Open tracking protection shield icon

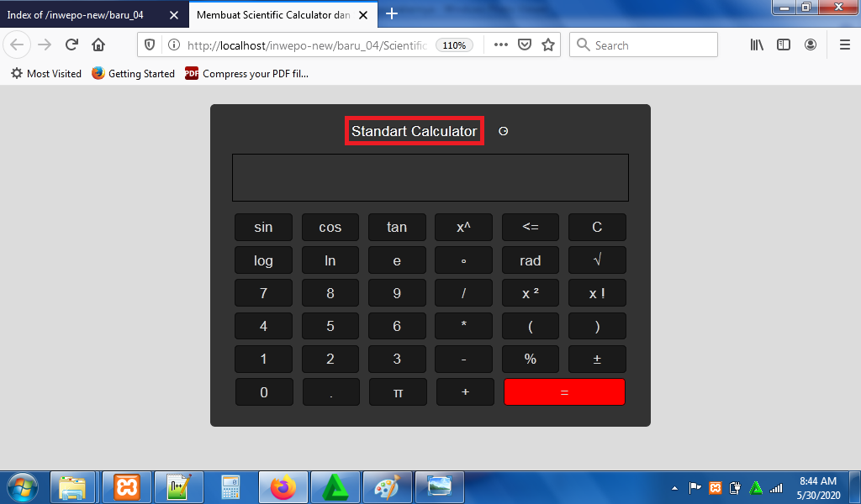point(150,45)
